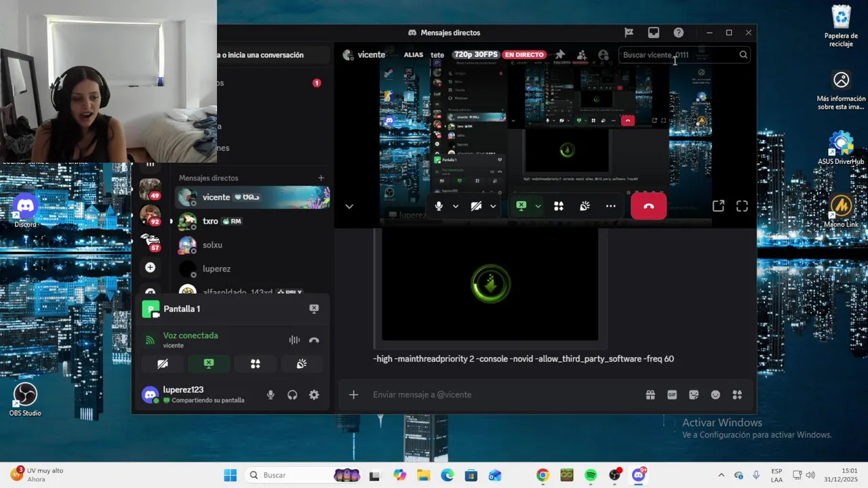Open server with 57 notifications badge

tap(150, 241)
